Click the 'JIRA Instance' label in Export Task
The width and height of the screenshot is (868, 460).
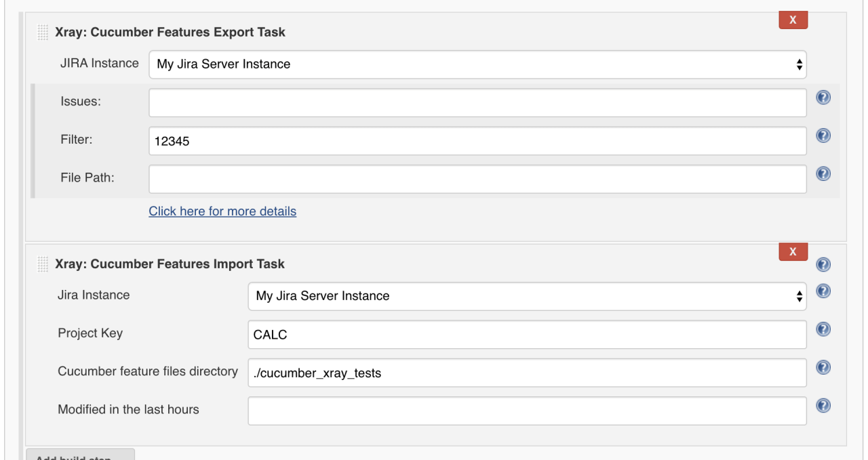tap(100, 63)
